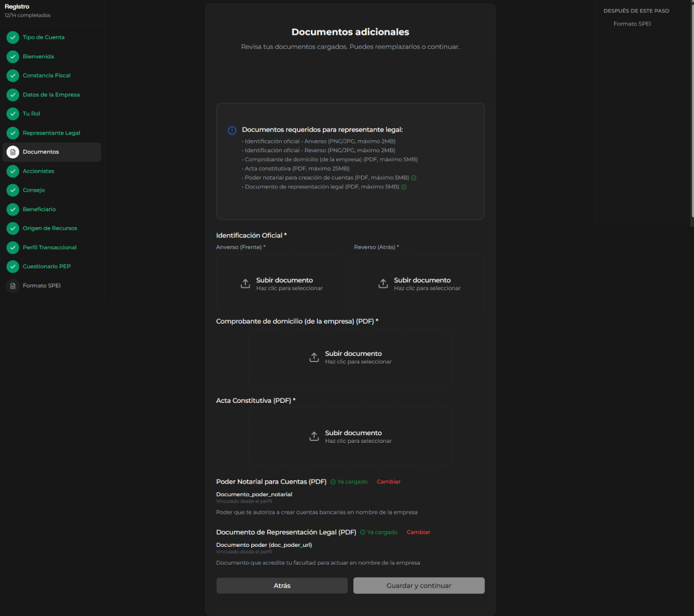Image resolution: width=694 pixels, height=616 pixels.
Task: Click the Comprobante de domicilio upload drop area
Action: click(x=351, y=357)
